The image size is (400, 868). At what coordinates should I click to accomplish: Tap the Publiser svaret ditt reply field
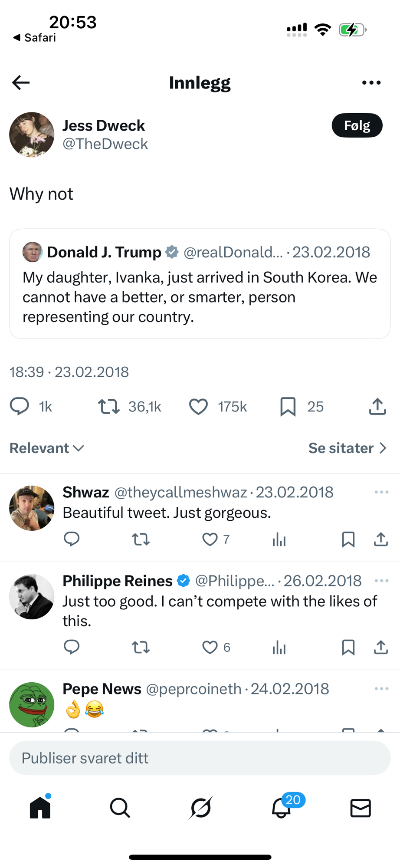(x=200, y=758)
